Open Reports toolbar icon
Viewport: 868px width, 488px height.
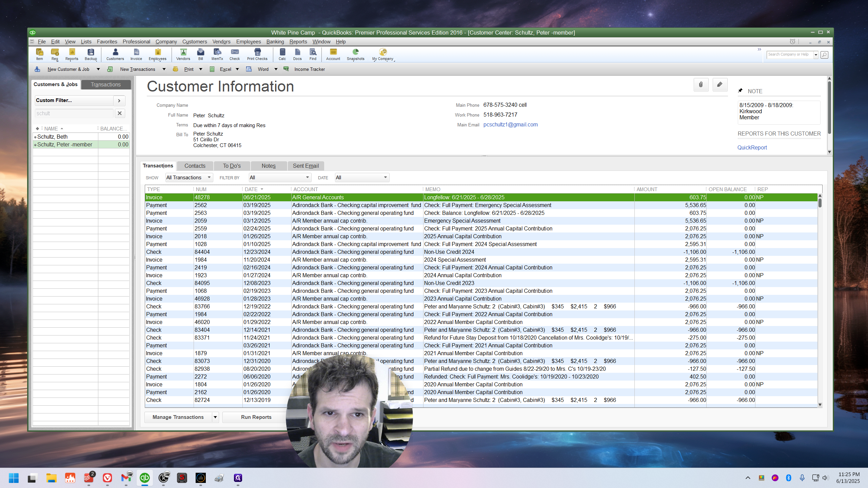tap(72, 54)
